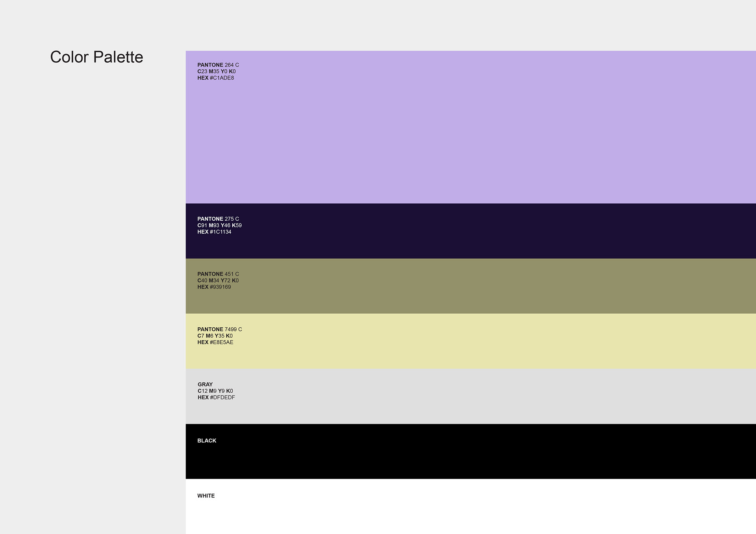Select the lavender Pantone 264 C swatch
This screenshot has width=756, height=534.
coord(471,127)
